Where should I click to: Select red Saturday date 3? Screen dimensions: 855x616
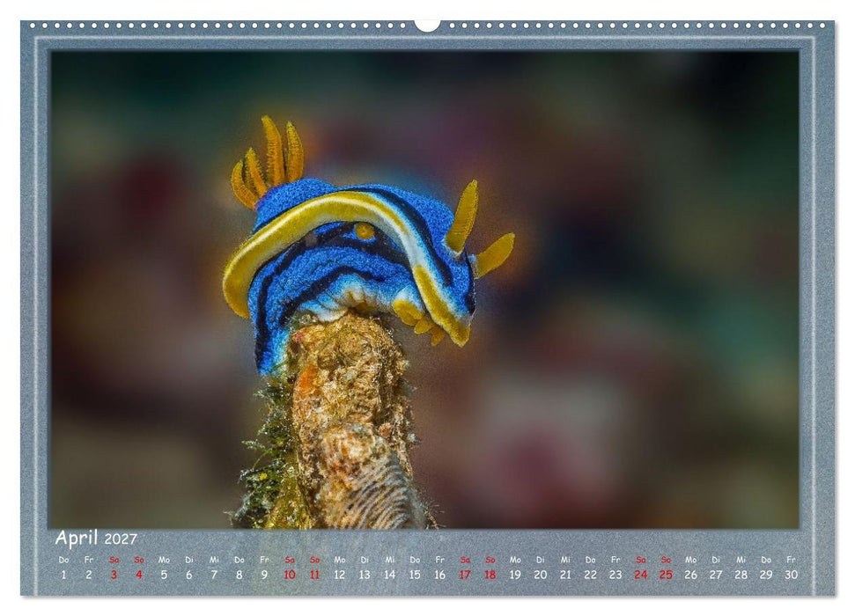[x=114, y=575]
